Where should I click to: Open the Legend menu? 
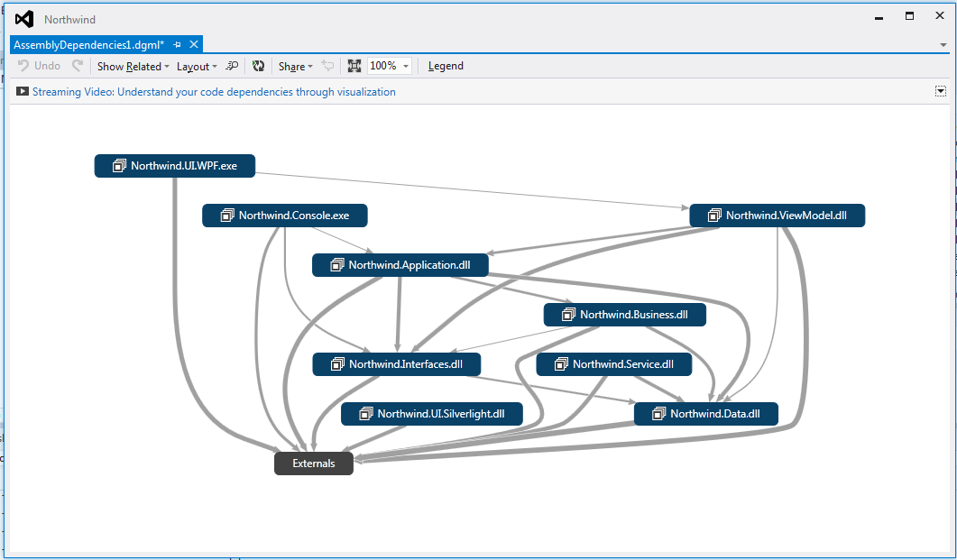446,65
